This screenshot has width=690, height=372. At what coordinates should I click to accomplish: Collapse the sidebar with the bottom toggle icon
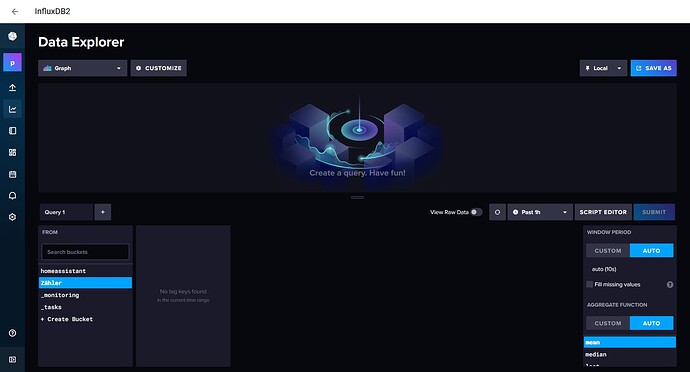[12, 360]
